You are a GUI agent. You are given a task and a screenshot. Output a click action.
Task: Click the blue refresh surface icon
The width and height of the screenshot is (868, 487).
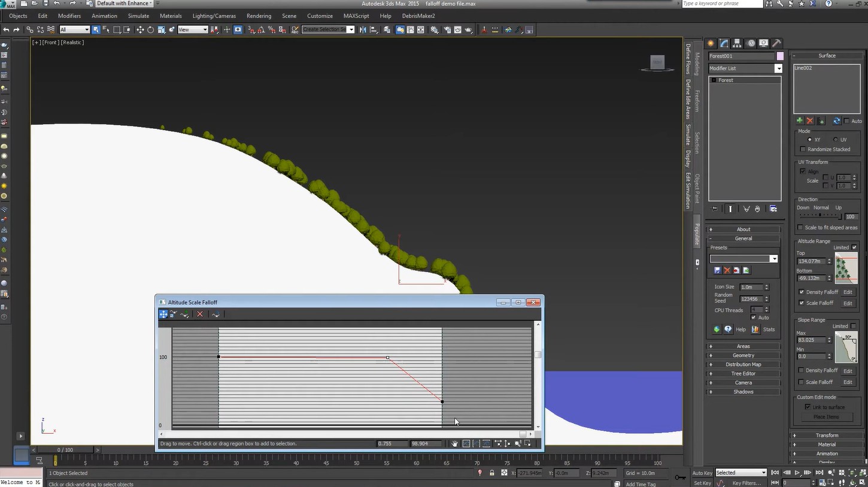(x=836, y=121)
